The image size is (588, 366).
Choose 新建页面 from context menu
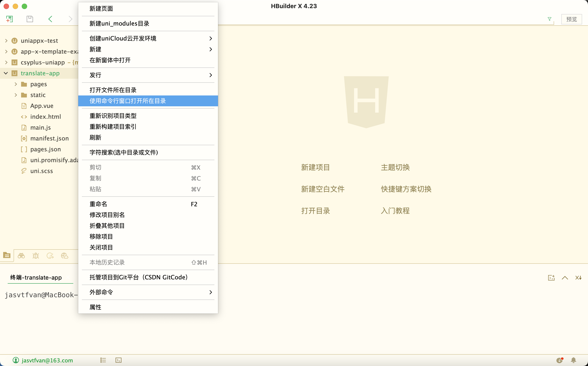pyautogui.click(x=148, y=8)
